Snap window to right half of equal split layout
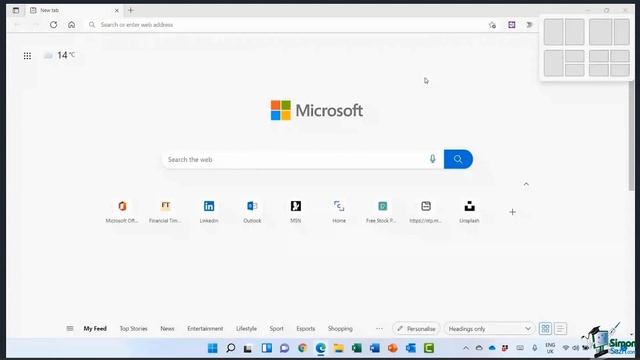The height and width of the screenshot is (360, 640). tap(574, 32)
